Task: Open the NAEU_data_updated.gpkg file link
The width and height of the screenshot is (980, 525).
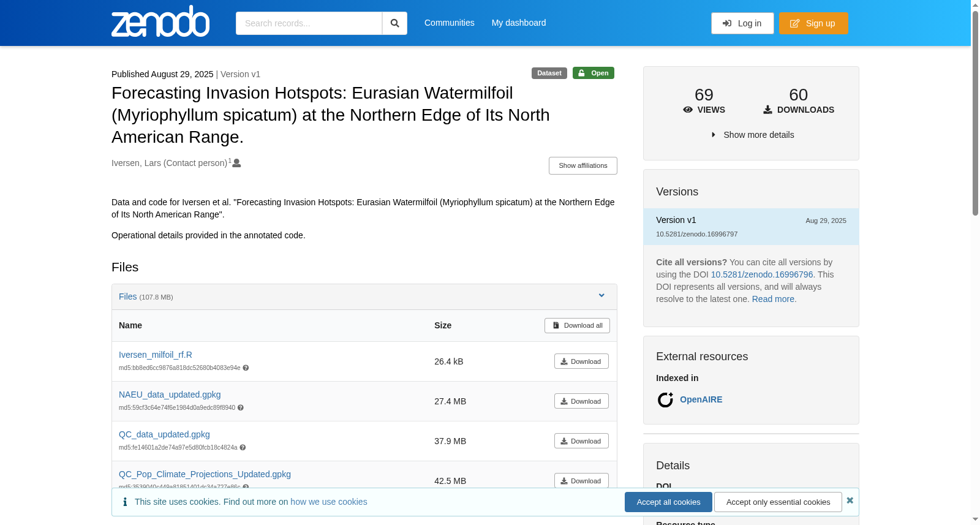Action: click(x=170, y=395)
